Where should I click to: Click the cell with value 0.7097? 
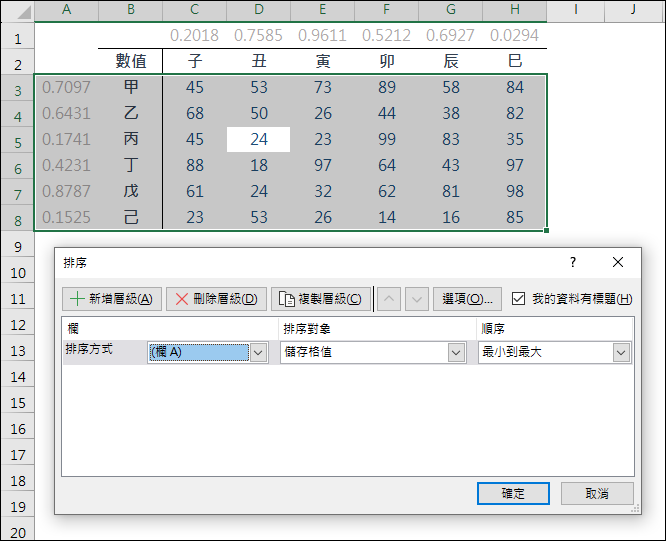[x=67, y=87]
